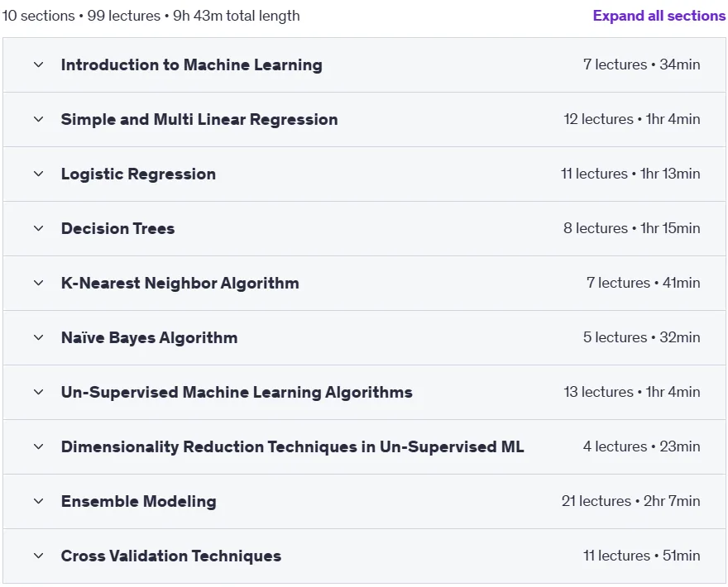Click the Logistic Regression section title

[x=138, y=174]
